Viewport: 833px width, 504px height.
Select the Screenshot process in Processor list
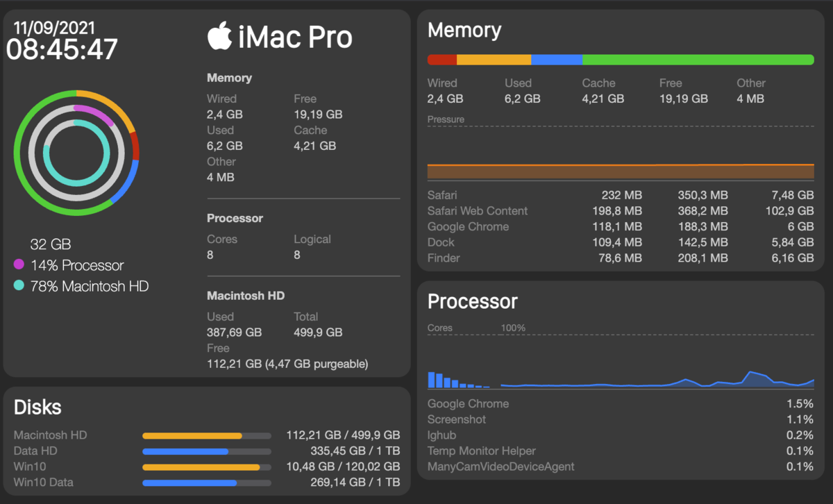(621, 419)
